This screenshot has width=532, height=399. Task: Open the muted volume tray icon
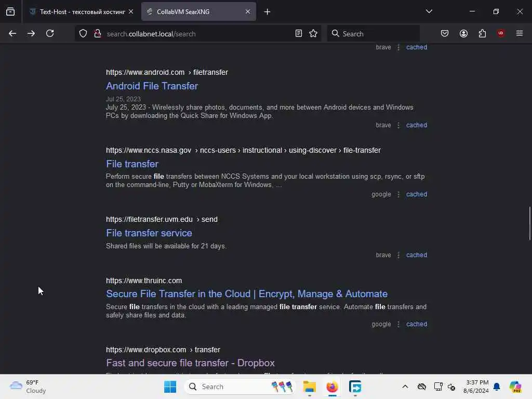[451, 387]
